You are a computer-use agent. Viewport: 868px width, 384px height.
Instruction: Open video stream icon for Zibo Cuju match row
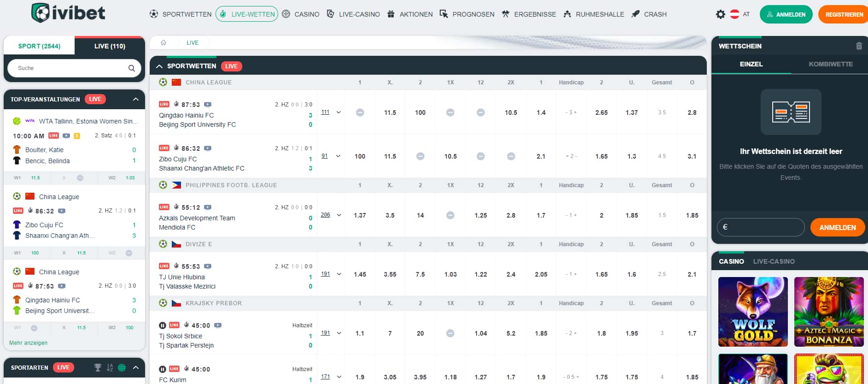208,148
